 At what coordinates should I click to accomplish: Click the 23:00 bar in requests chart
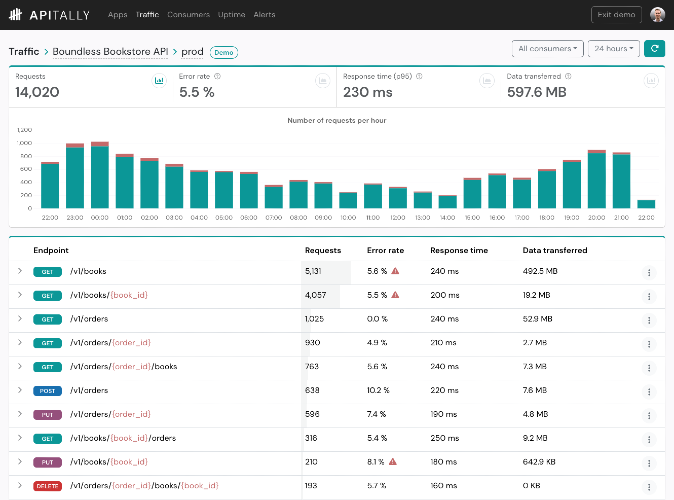click(x=75, y=176)
